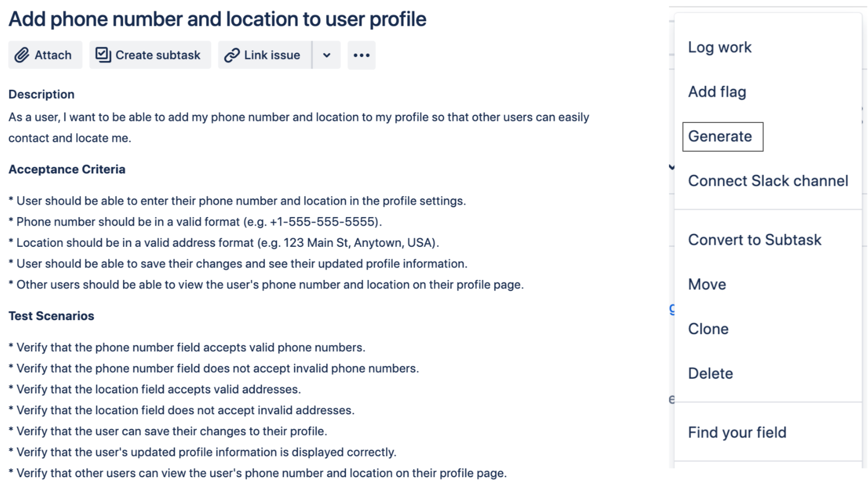Choose Add flag in the actions menu
Screen dimensions: 868x494
point(716,92)
